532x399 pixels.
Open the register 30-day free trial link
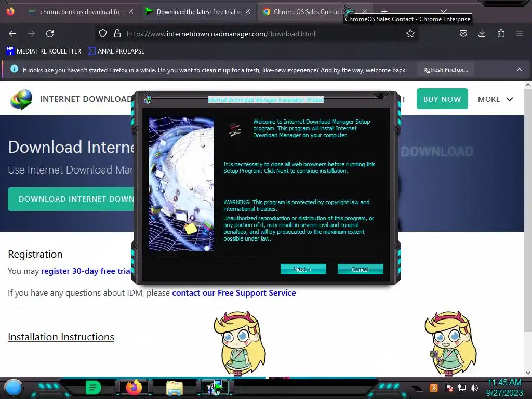coord(86,271)
